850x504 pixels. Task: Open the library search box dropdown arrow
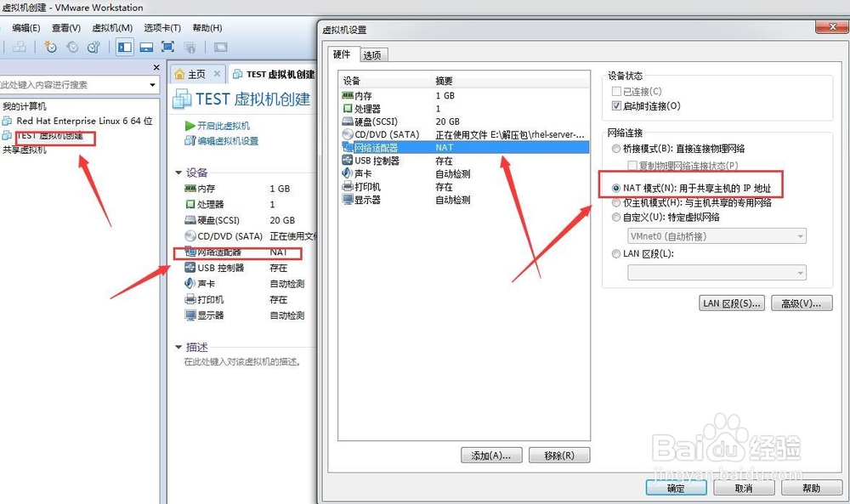(x=152, y=84)
